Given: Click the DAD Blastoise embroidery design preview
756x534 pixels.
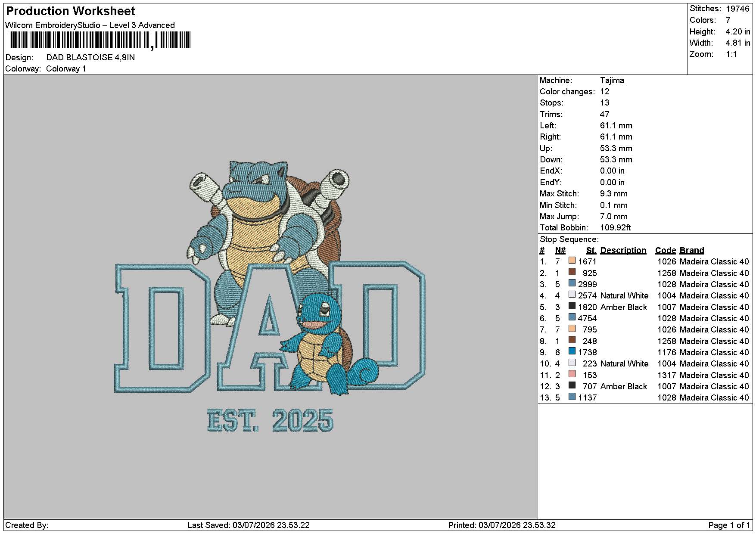Looking at the screenshot, I should click(270, 296).
